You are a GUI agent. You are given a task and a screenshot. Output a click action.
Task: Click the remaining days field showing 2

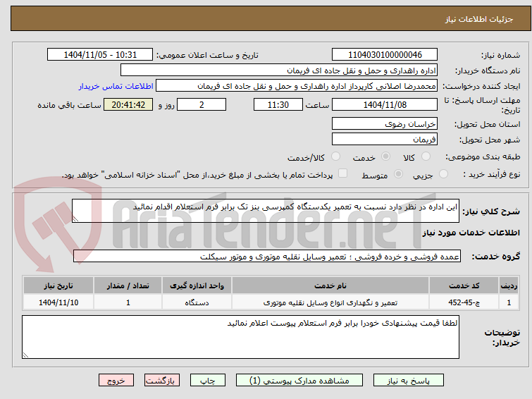pyautogui.click(x=202, y=104)
